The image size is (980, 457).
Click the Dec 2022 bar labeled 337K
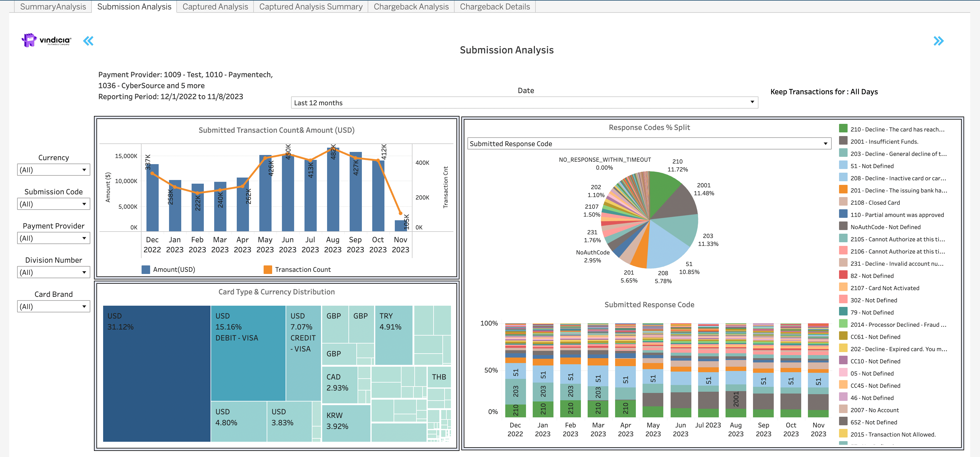click(152, 198)
